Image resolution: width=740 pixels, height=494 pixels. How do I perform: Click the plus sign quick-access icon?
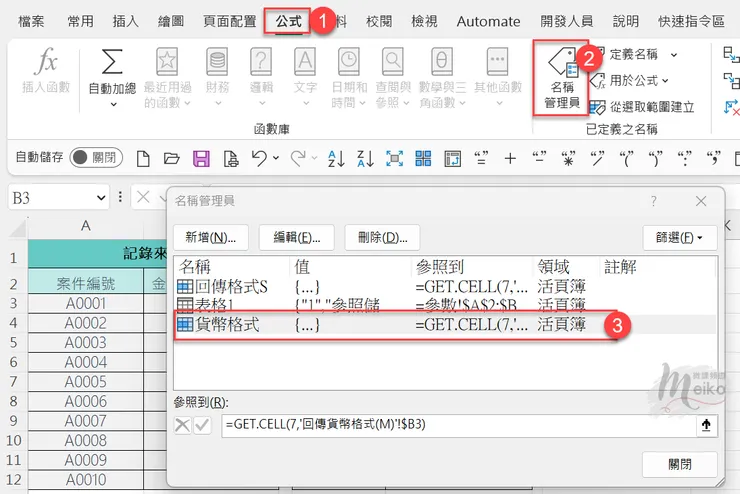coord(510,159)
